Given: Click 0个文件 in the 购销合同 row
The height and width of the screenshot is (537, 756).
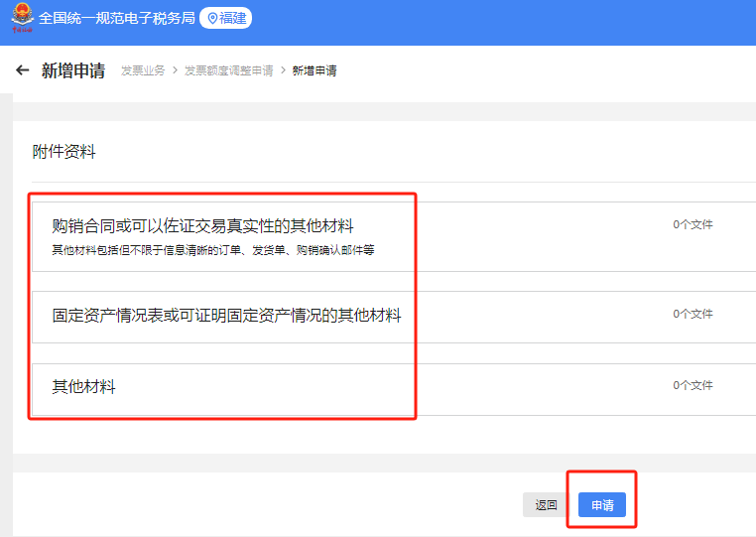Looking at the screenshot, I should [x=693, y=224].
